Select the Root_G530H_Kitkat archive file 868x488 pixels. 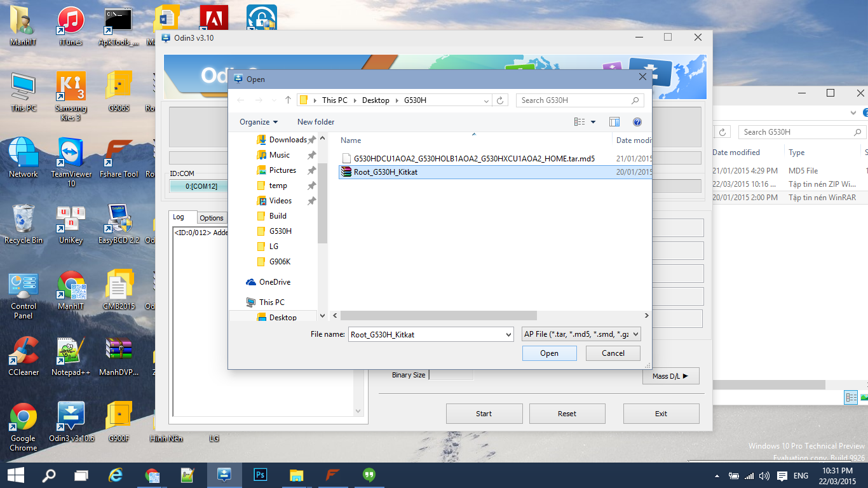385,172
